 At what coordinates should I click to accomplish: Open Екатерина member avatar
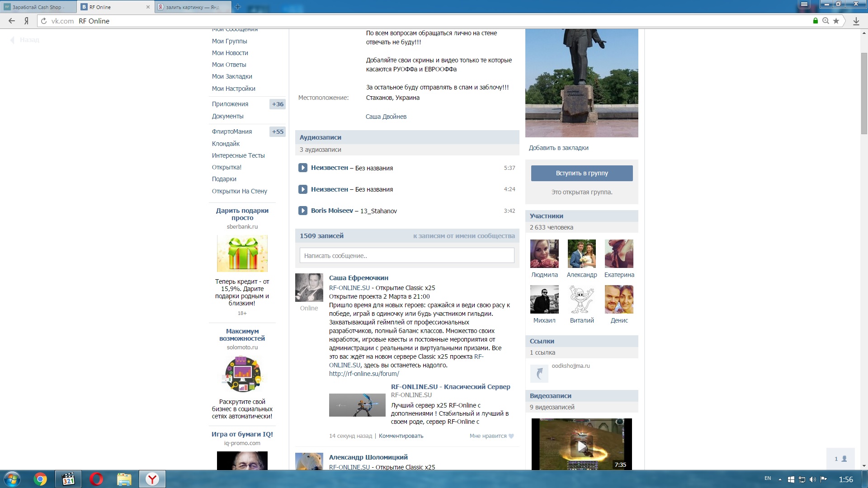pos(619,253)
